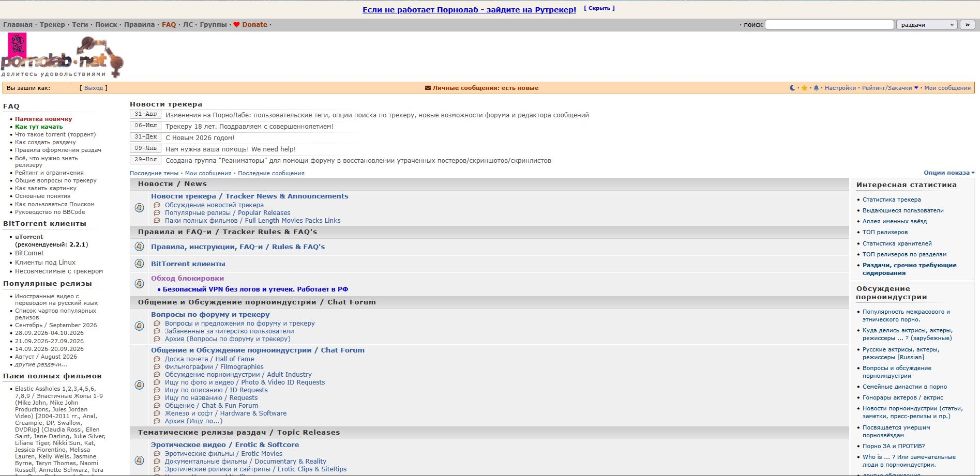Click folder icon beside Новости трекера forum

pos(139,208)
